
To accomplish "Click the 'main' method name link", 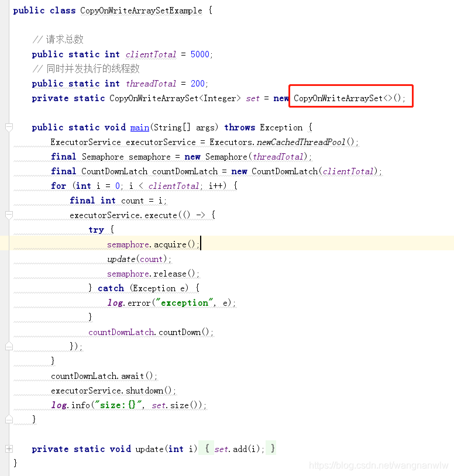I will pos(140,127).
